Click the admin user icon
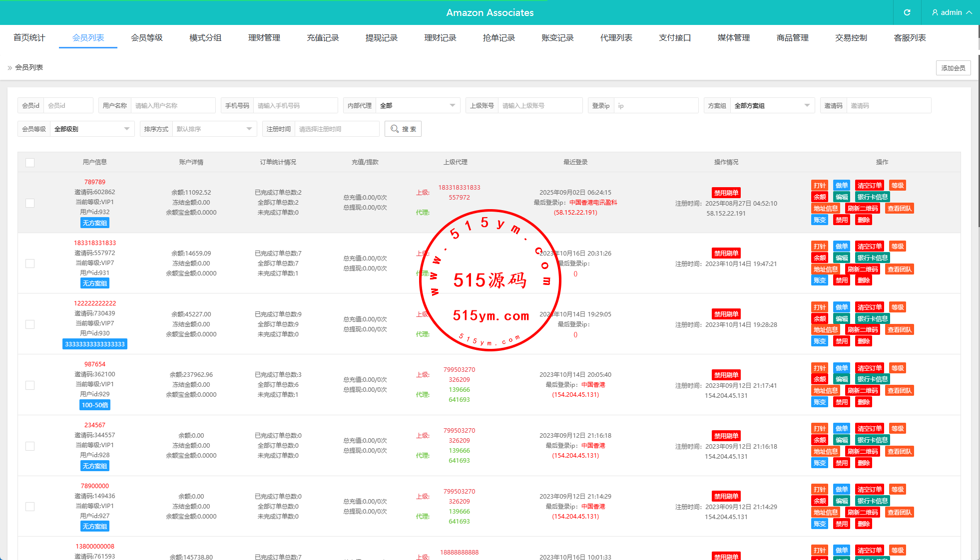 [x=935, y=12]
